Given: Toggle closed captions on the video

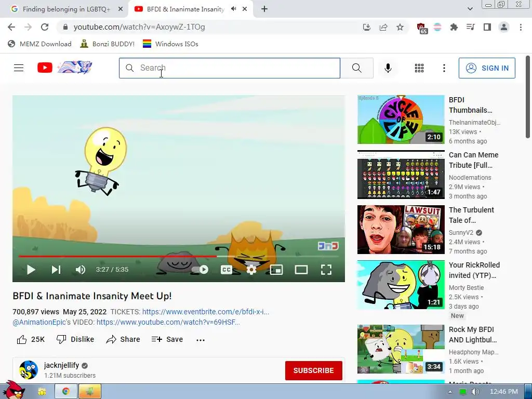Looking at the screenshot, I should coord(227,270).
